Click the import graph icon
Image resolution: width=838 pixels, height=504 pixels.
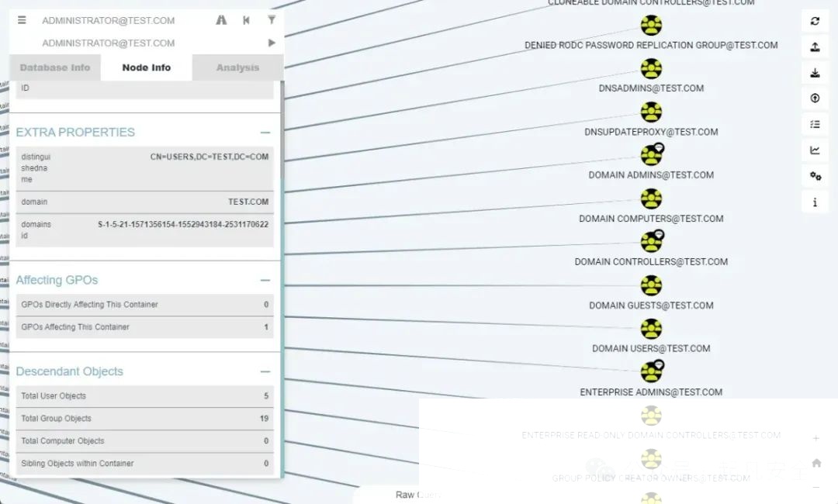point(815,73)
